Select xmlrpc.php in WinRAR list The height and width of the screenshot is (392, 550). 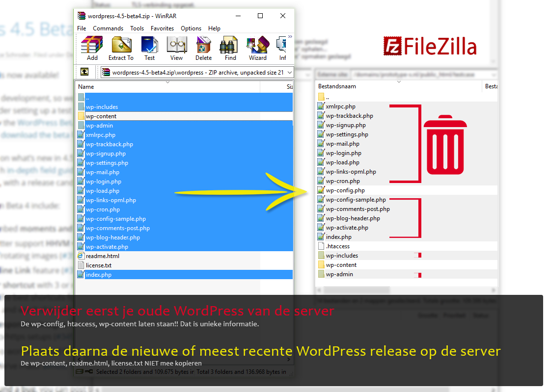(x=185, y=135)
